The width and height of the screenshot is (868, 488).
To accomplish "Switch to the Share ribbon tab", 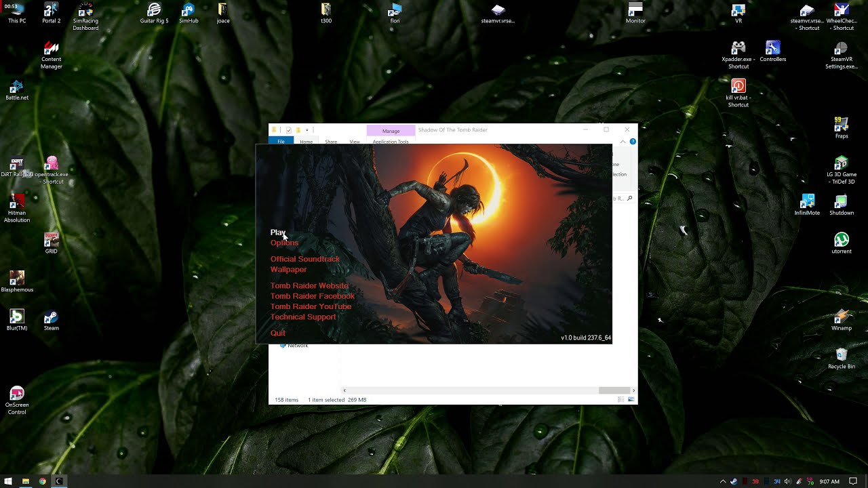I will (x=331, y=142).
